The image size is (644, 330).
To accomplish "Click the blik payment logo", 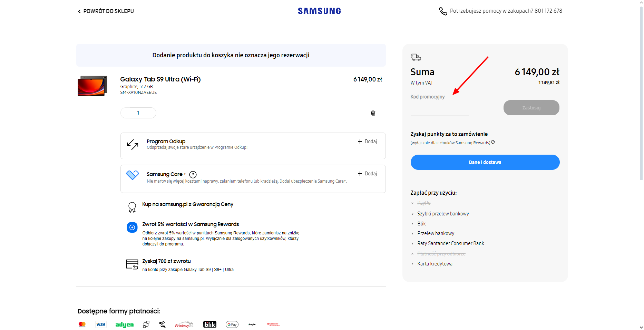I will coord(210,324).
